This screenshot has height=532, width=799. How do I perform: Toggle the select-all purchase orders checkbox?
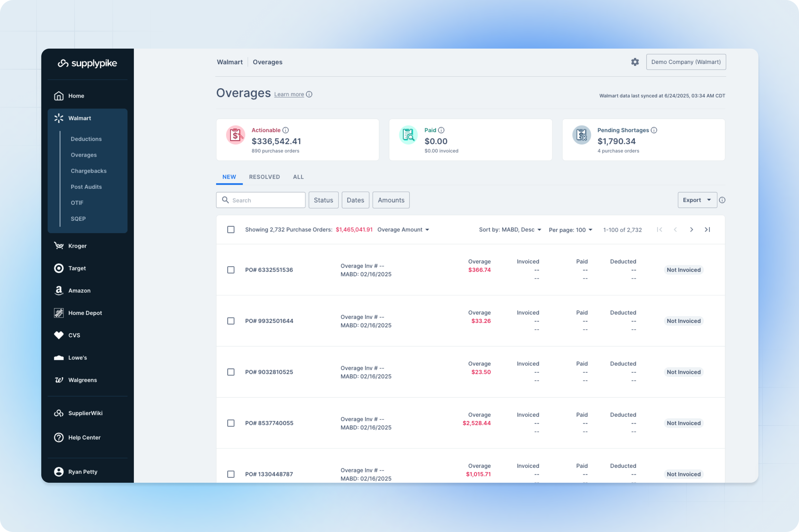[231, 230]
